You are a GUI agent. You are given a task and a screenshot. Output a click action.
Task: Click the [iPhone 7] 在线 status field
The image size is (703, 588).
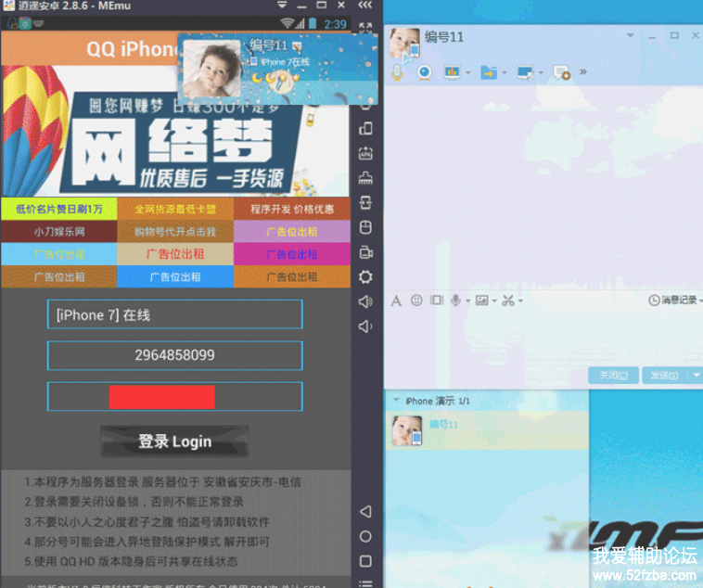coord(175,314)
